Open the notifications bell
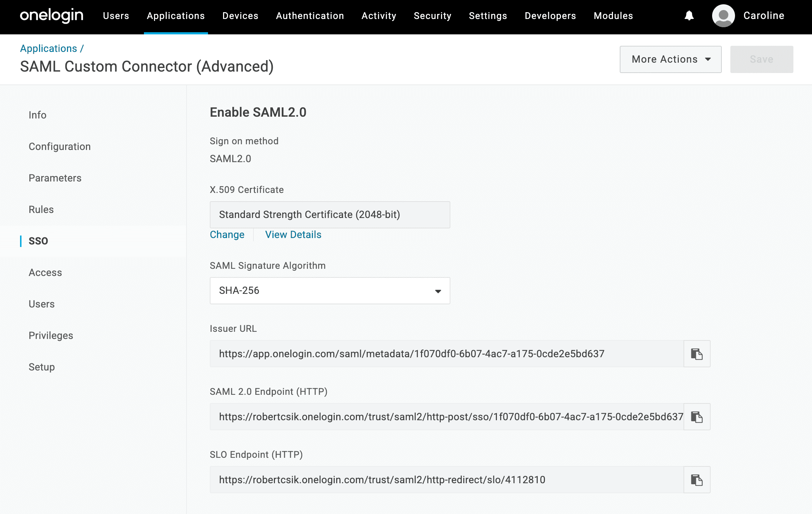The width and height of the screenshot is (812, 514). pyautogui.click(x=688, y=16)
